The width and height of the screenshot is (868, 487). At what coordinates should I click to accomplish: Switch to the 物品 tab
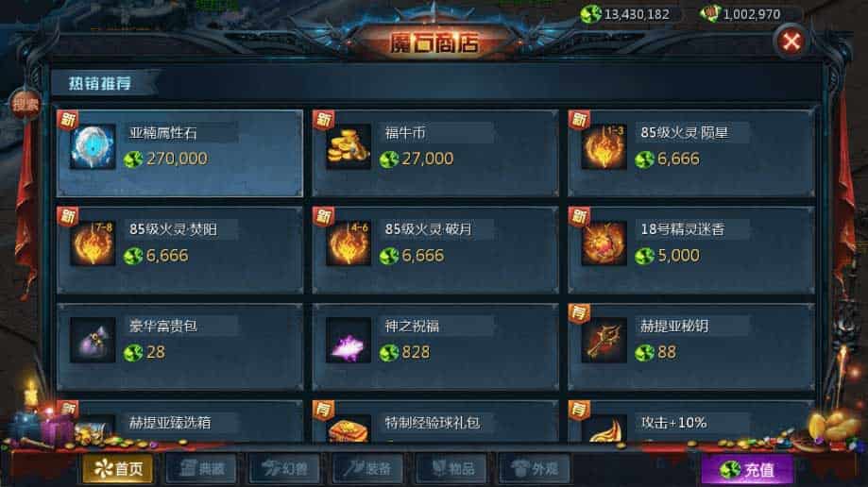click(451, 469)
